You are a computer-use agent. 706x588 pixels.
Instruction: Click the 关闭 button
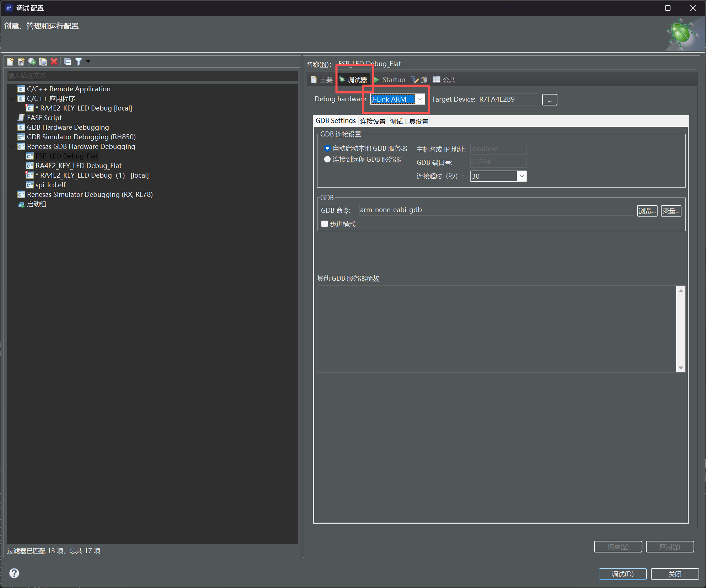tap(675, 574)
